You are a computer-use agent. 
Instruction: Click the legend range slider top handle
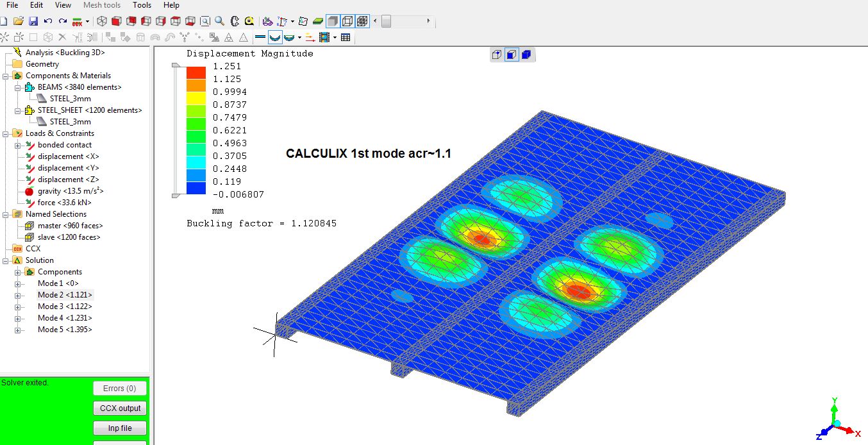pyautogui.click(x=176, y=65)
